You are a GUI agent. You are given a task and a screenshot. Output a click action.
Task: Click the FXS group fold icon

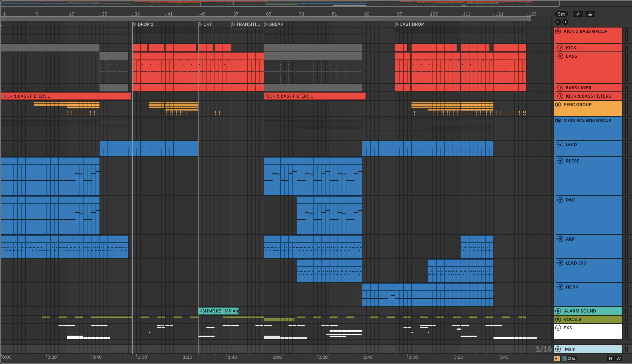tap(558, 328)
